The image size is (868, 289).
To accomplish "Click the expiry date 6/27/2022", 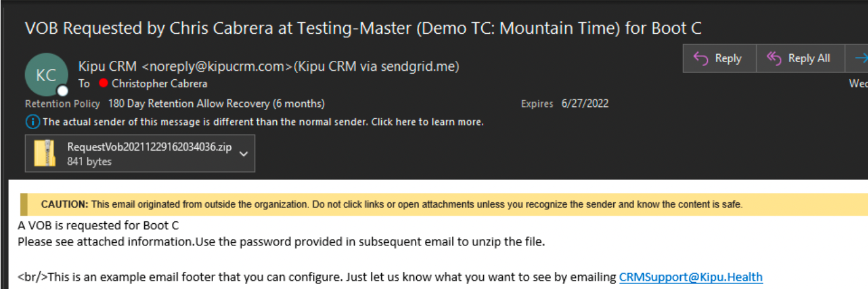I will (584, 103).
